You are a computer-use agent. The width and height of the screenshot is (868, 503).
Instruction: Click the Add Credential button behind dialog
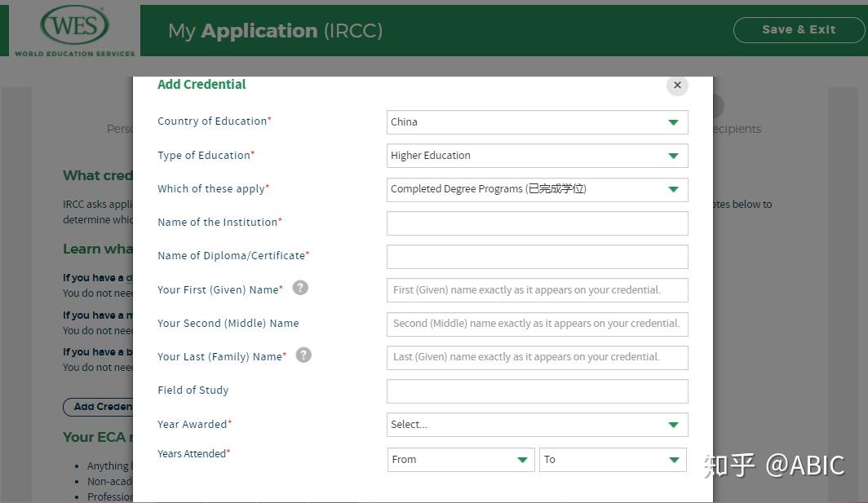pyautogui.click(x=98, y=407)
